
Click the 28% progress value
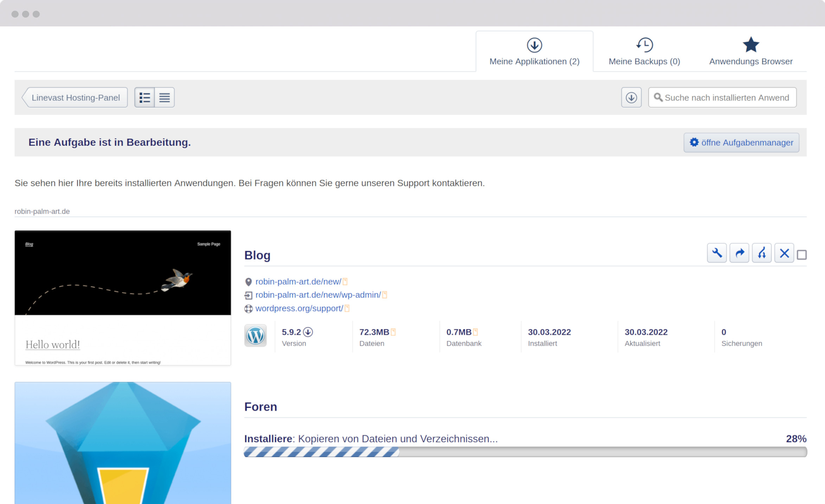(796, 439)
